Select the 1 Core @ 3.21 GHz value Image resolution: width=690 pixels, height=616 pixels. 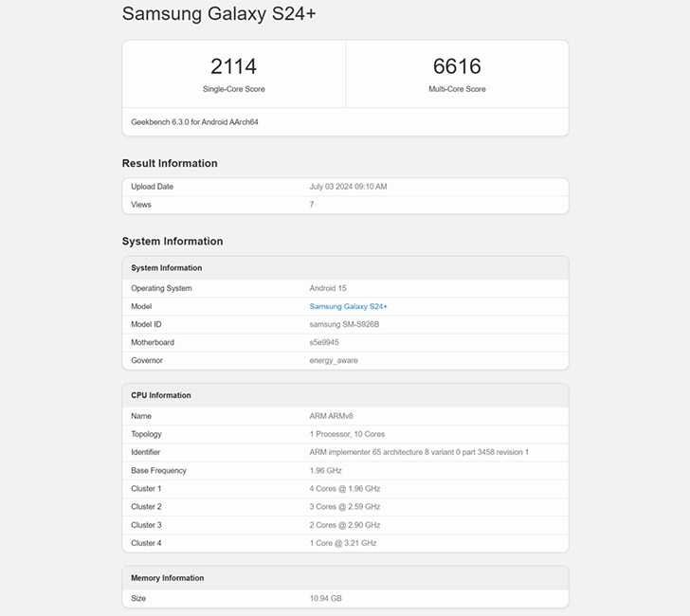coord(343,543)
